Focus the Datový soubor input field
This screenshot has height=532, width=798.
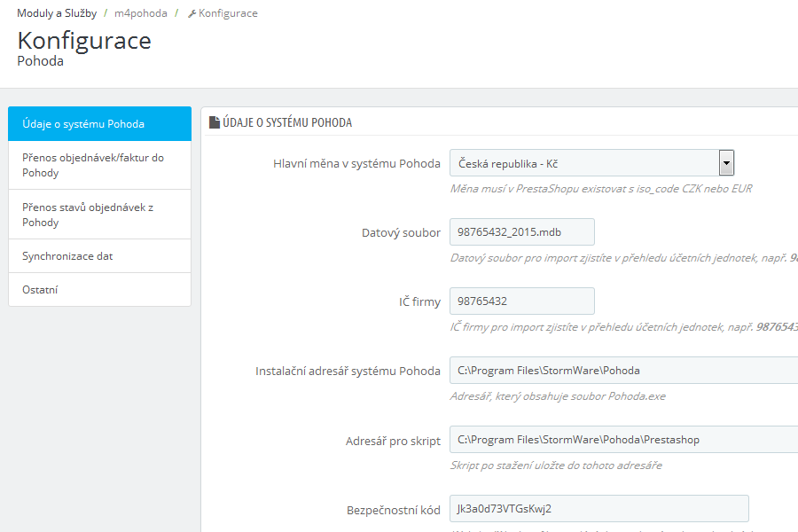click(522, 232)
